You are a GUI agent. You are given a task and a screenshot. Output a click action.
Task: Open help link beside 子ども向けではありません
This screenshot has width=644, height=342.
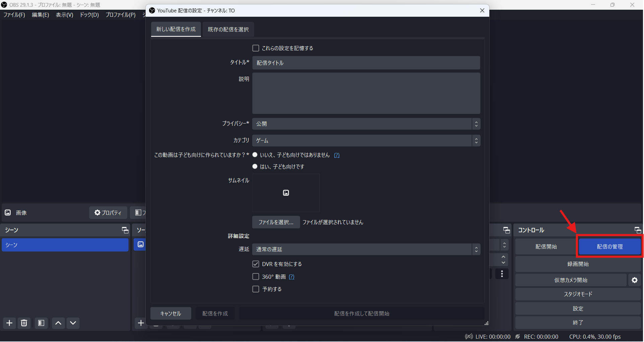(337, 155)
